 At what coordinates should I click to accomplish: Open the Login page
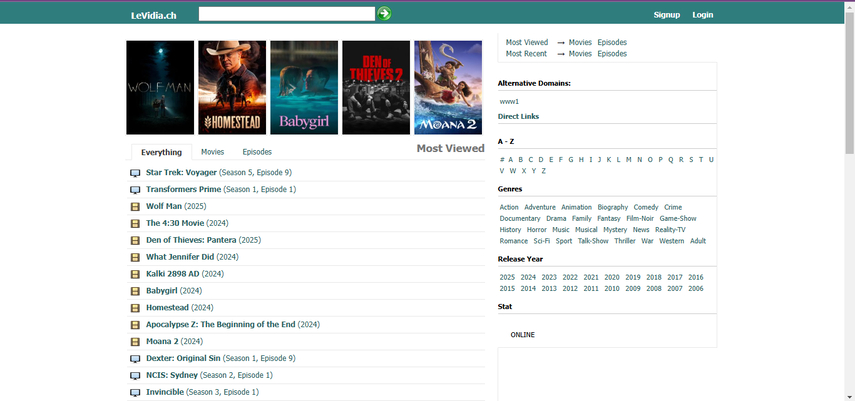click(703, 15)
